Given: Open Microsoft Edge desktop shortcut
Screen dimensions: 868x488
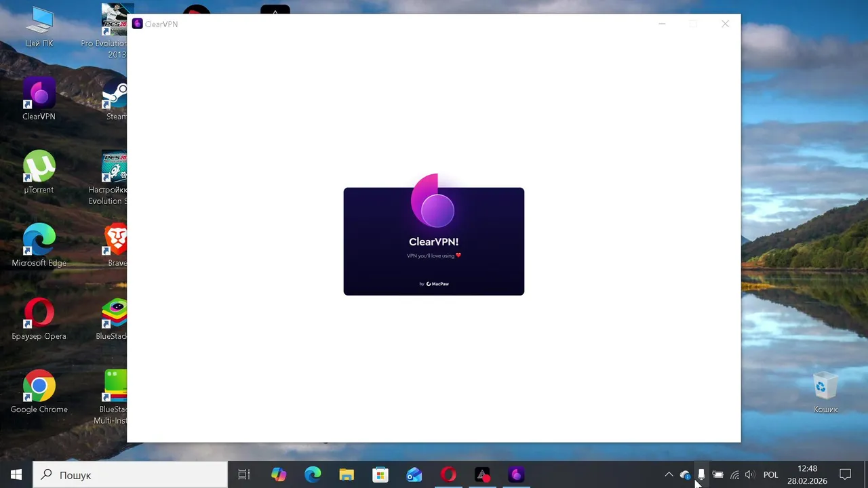Looking at the screenshot, I should point(39,245).
